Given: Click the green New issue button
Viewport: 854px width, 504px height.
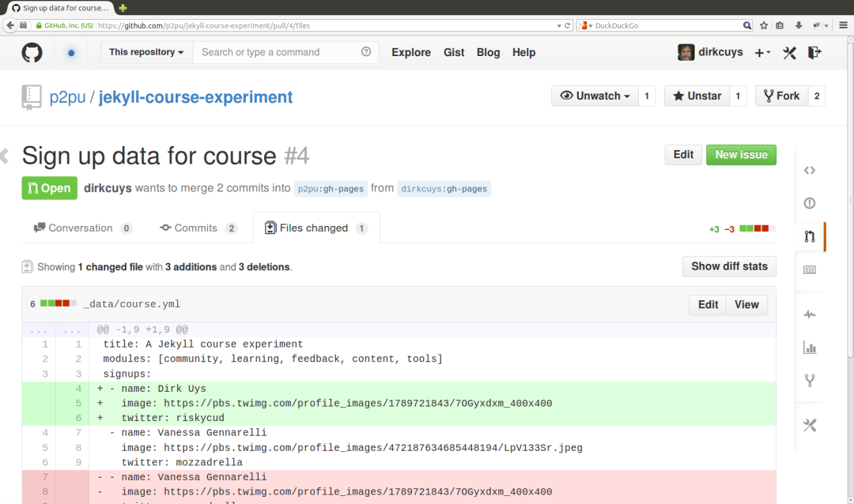Looking at the screenshot, I should [x=741, y=155].
